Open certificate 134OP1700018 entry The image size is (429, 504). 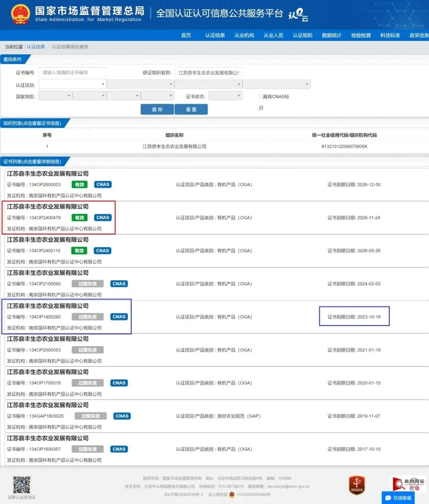click(216, 383)
